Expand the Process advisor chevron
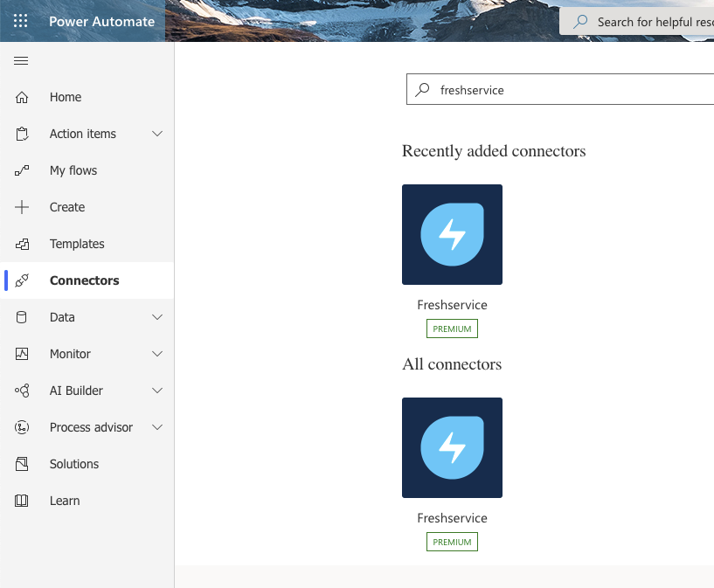The height and width of the screenshot is (588, 714). [x=157, y=427]
